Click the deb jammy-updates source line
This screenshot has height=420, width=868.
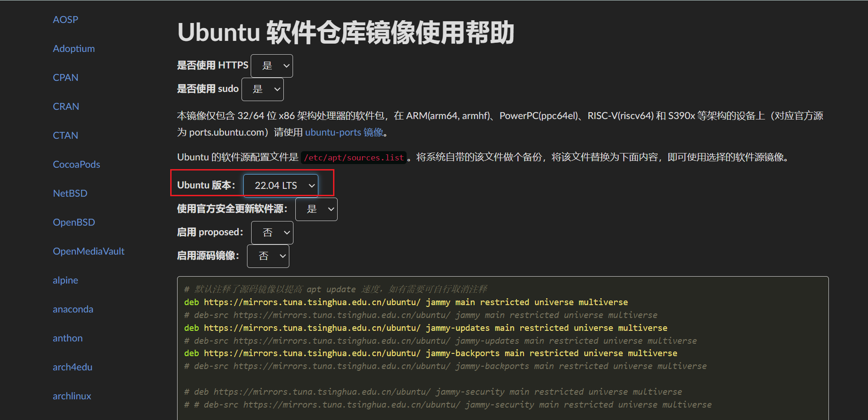tap(425, 328)
